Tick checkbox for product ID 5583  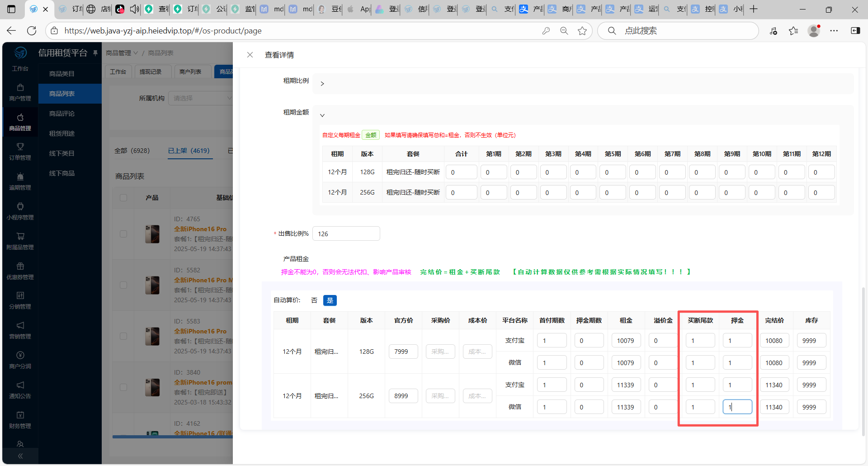tap(123, 336)
